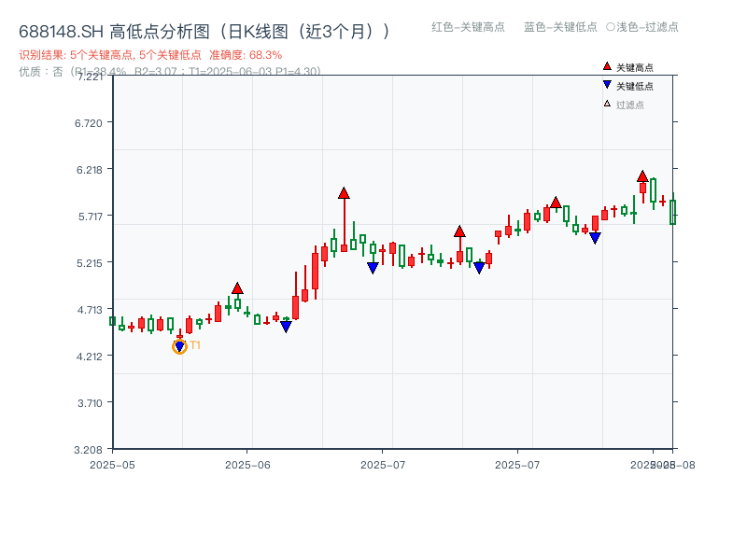Click the blue down-triangle marker in mid July
This screenshot has width=747, height=560.
click(x=478, y=267)
